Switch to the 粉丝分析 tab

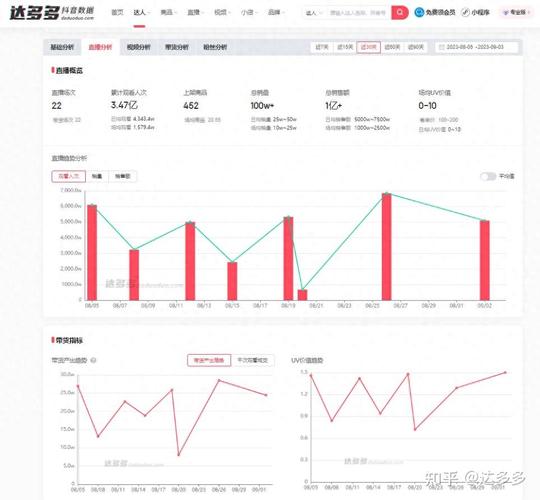(215, 47)
